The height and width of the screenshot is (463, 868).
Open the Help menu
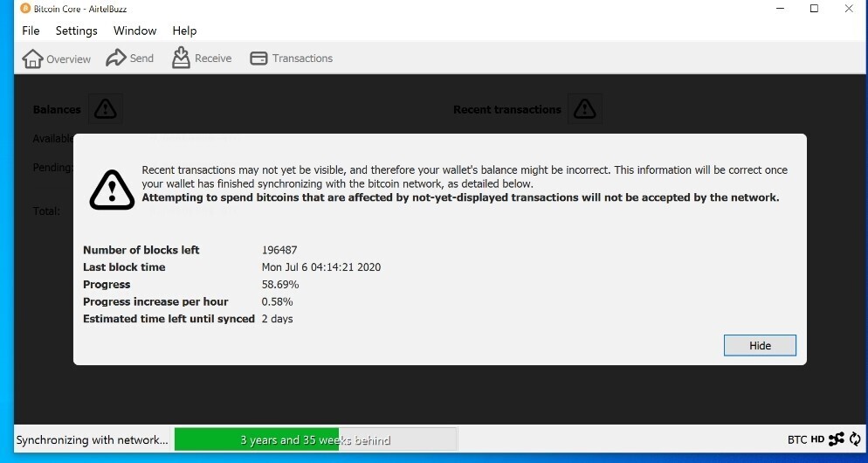coord(184,31)
